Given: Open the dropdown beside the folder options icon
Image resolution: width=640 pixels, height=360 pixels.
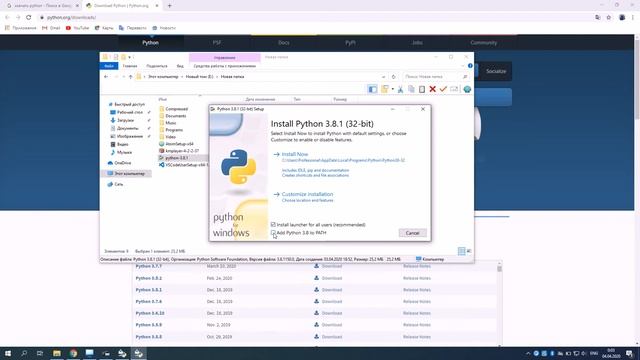Looking at the screenshot, I should (x=392, y=89).
